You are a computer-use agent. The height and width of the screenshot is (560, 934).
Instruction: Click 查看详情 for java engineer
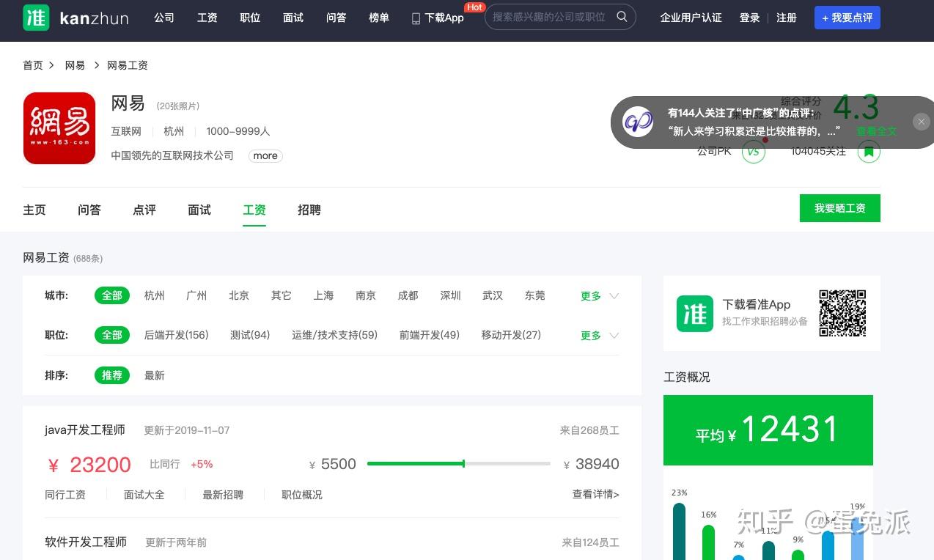pyautogui.click(x=596, y=495)
